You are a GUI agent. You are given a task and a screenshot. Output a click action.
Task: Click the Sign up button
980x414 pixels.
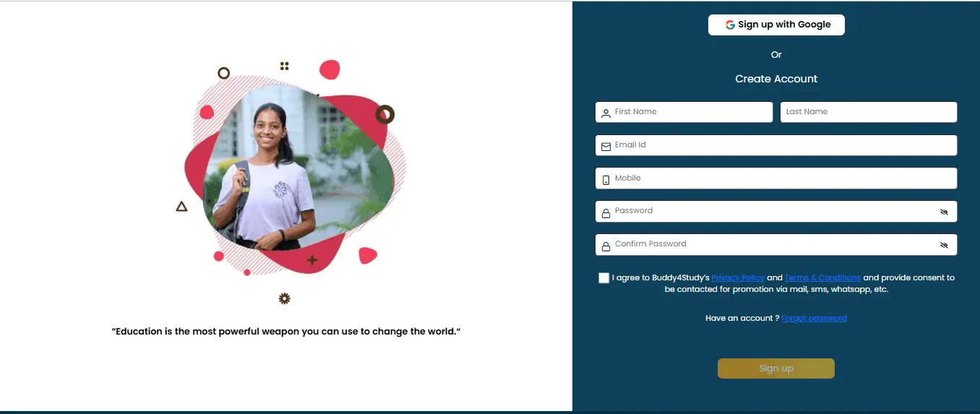[776, 368]
